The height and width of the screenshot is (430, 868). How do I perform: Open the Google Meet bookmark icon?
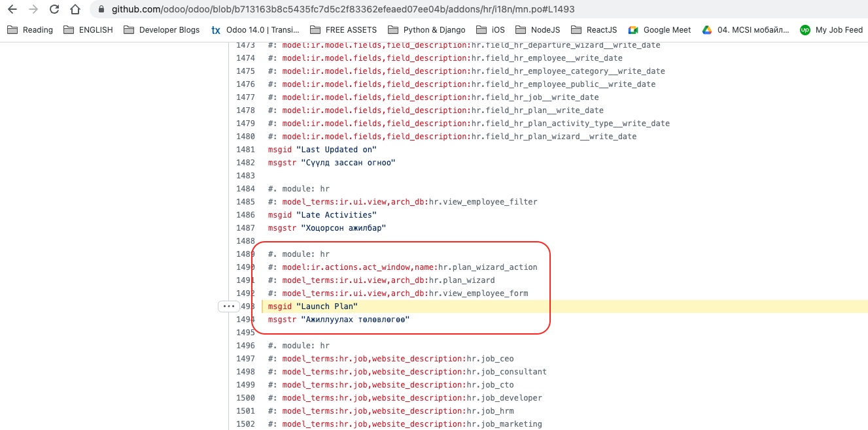(633, 29)
